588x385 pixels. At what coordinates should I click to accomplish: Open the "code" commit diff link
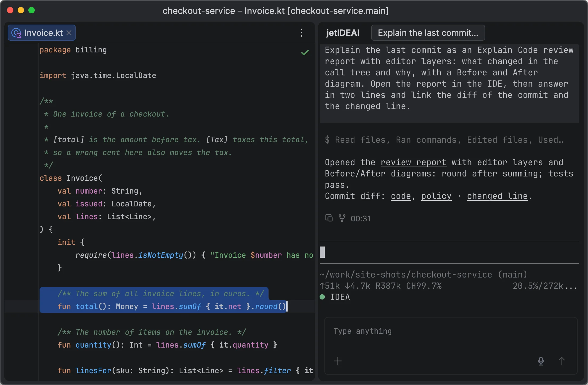point(401,196)
